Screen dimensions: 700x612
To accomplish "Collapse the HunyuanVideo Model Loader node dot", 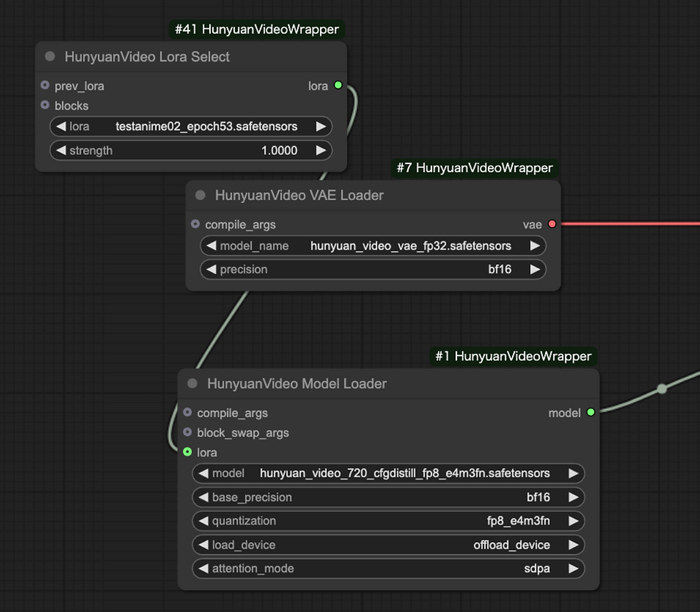I will click(x=192, y=383).
